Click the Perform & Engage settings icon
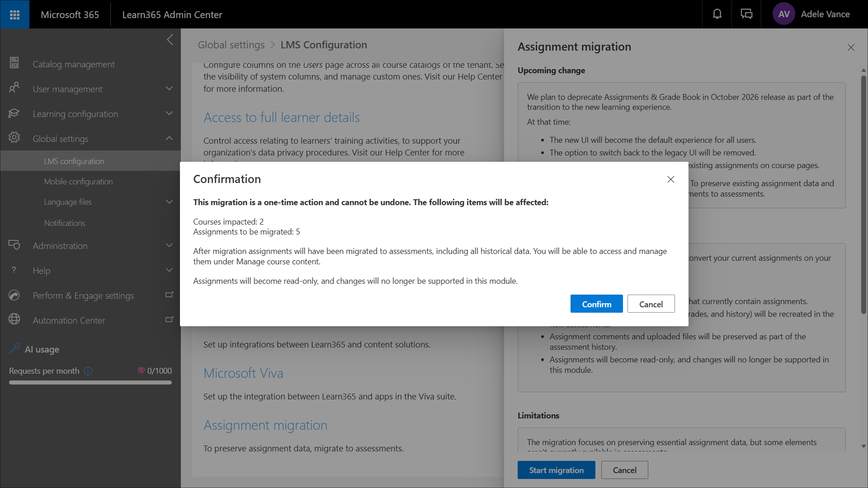This screenshot has height=488, width=868. [x=14, y=295]
